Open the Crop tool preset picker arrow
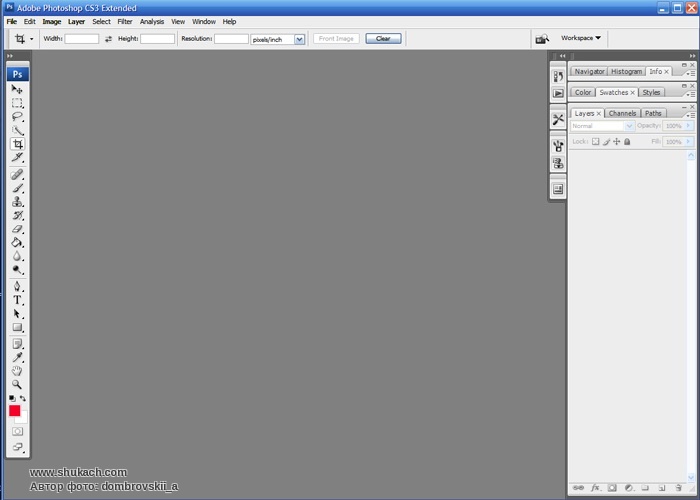 [x=31, y=39]
